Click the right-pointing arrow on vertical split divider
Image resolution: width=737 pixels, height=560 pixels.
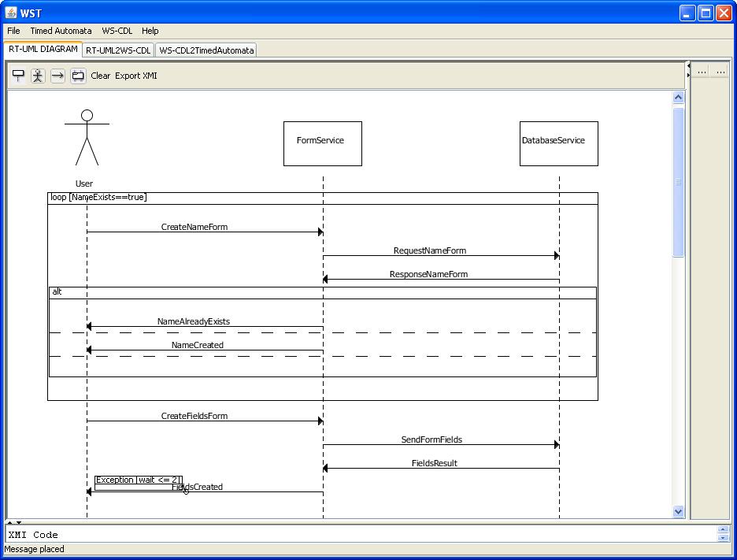[x=688, y=75]
